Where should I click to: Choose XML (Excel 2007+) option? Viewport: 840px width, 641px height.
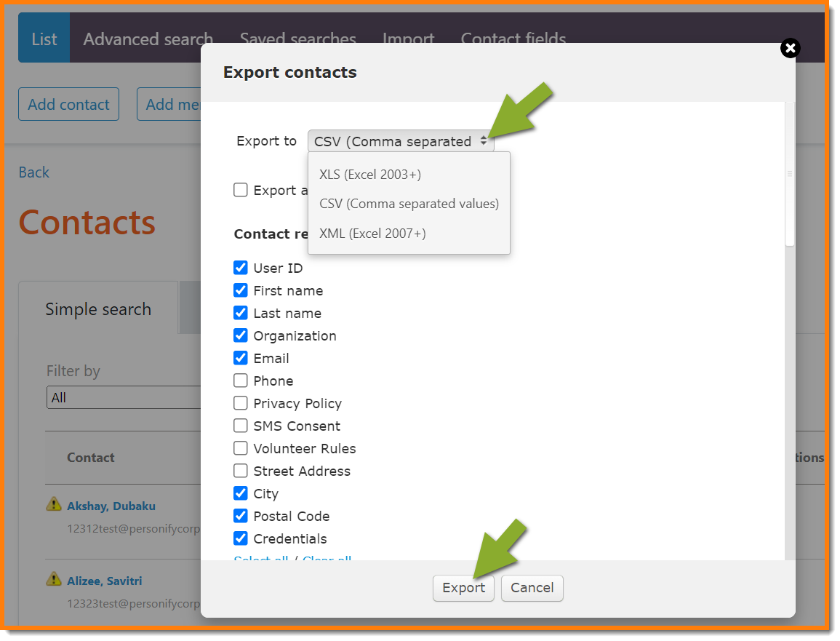click(x=372, y=234)
